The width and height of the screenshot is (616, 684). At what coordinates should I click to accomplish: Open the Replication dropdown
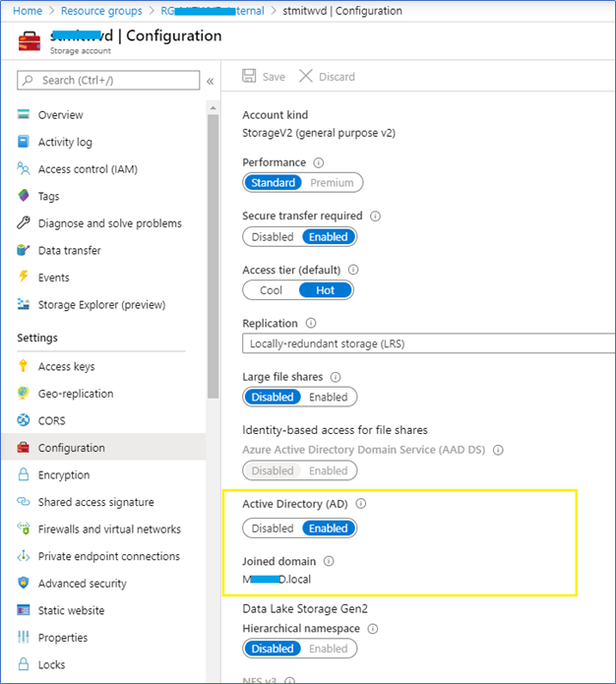[428, 343]
